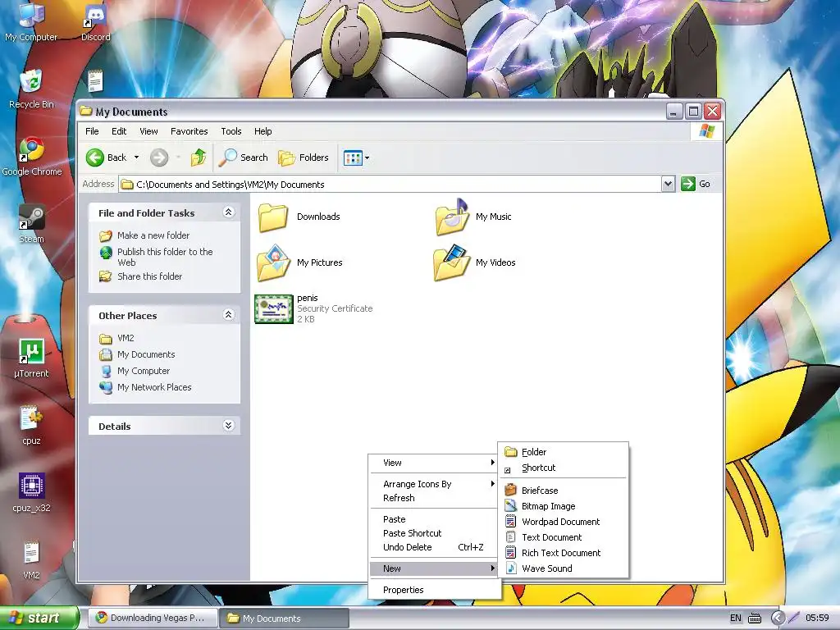Click Share this folder link
The image size is (840, 630).
(x=149, y=276)
